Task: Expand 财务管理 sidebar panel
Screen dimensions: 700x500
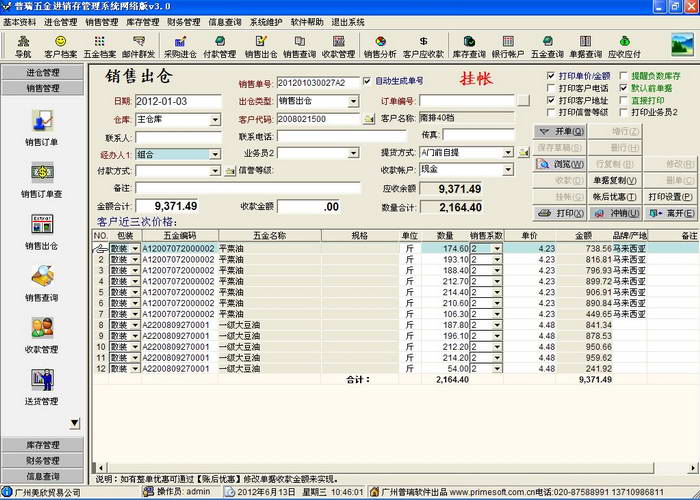Action: pyautogui.click(x=42, y=460)
